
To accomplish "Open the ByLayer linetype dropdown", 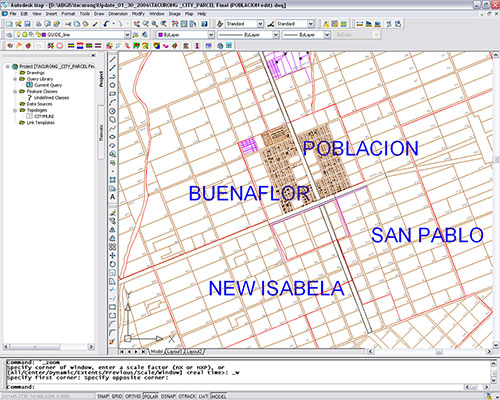I will point(276,35).
